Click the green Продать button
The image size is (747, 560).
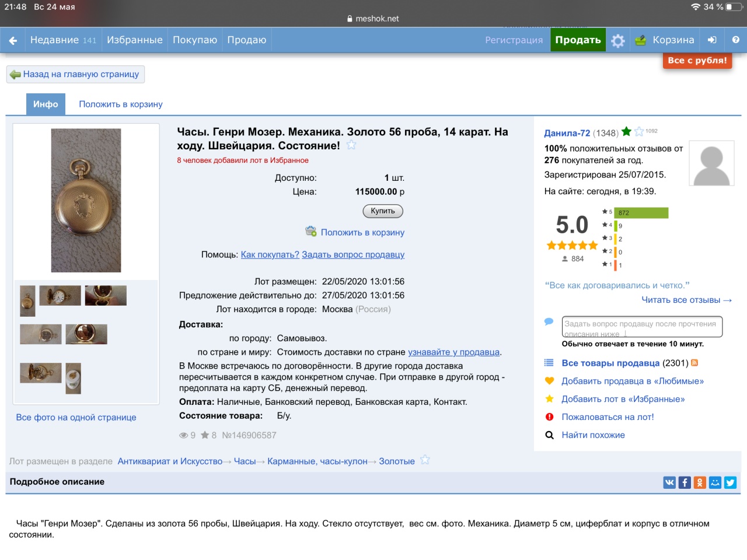tap(578, 40)
